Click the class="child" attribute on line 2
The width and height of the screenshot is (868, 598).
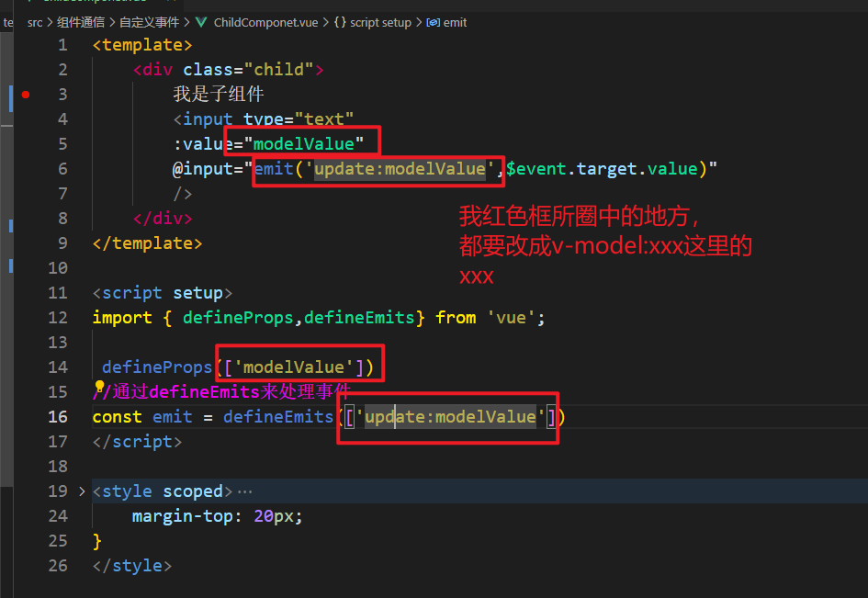point(248,70)
